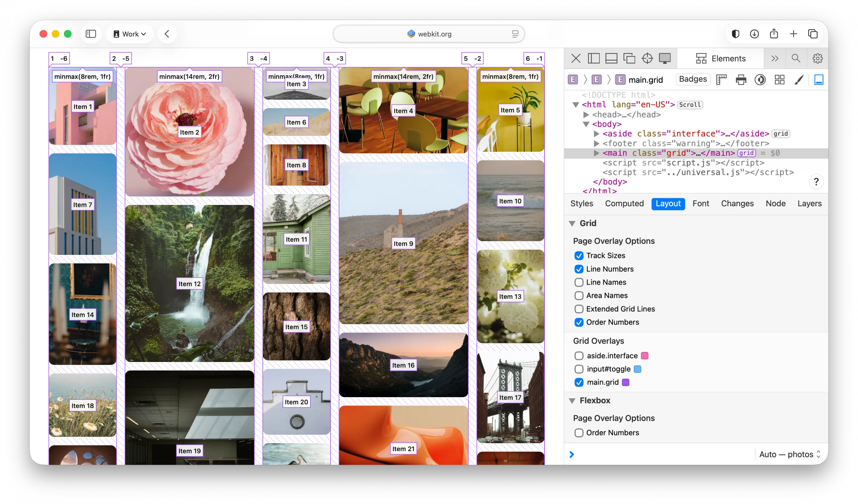Collapse the Flexbox section

click(x=572, y=401)
